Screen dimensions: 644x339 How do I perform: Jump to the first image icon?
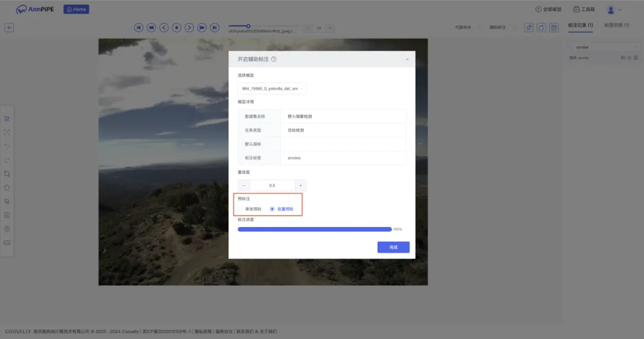(x=138, y=27)
